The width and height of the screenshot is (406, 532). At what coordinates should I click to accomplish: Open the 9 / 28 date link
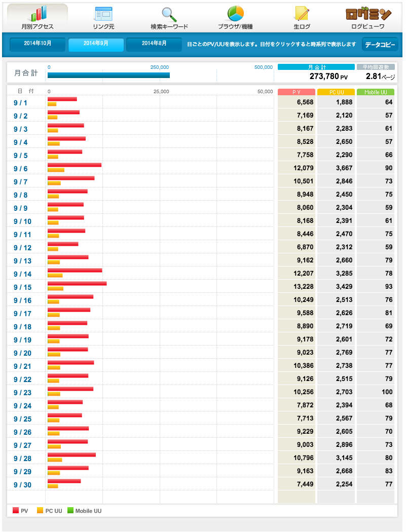click(x=22, y=459)
